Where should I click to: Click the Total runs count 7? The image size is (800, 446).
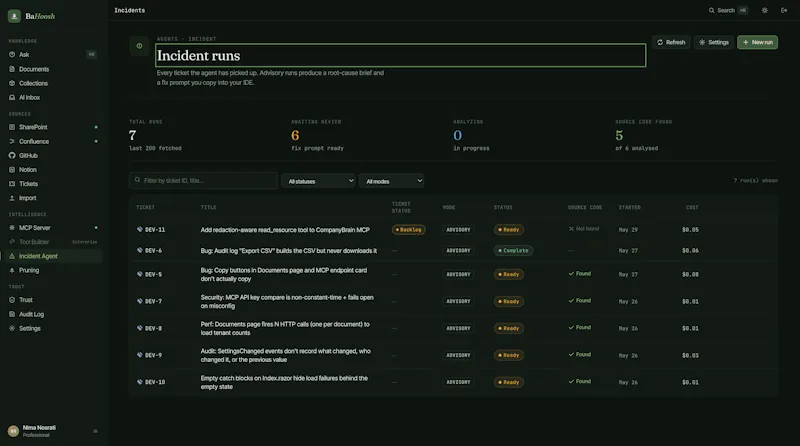(133, 135)
